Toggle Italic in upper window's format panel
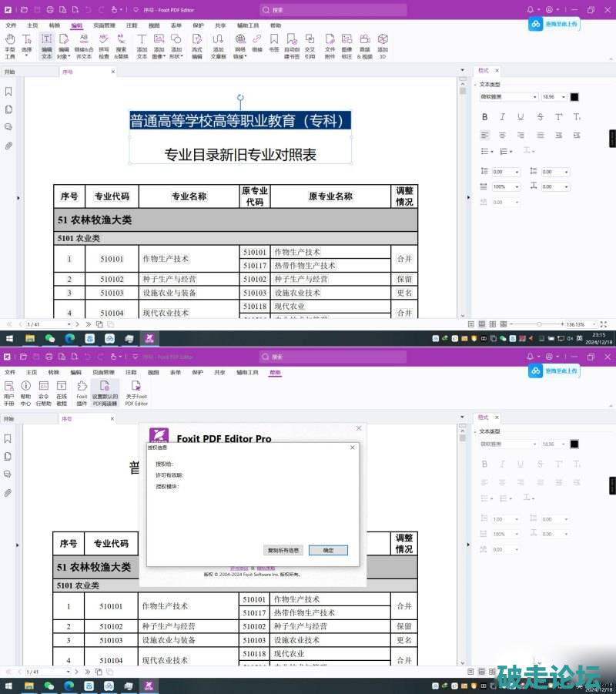The width and height of the screenshot is (616, 694). click(x=503, y=117)
